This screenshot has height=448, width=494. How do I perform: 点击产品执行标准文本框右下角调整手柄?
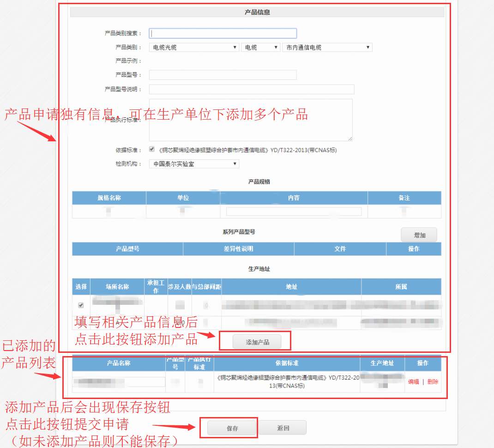click(x=350, y=139)
